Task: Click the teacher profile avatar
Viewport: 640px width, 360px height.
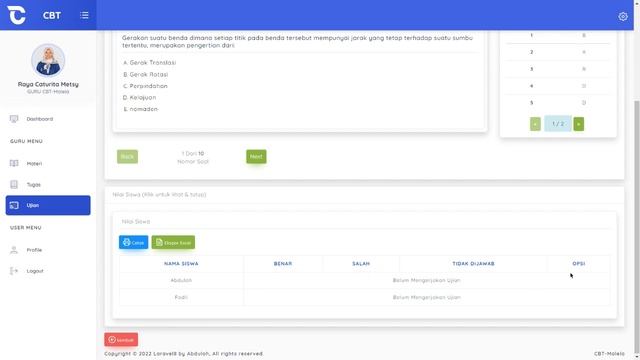Action: click(48, 60)
